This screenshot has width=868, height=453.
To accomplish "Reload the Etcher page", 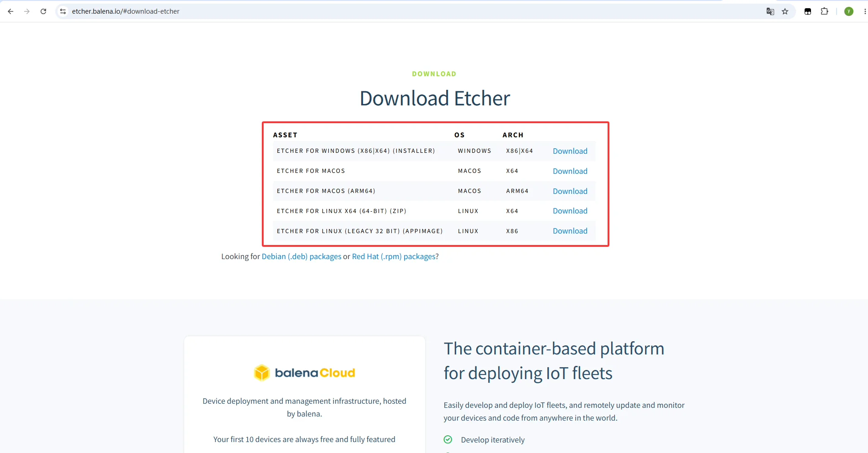I will pyautogui.click(x=43, y=11).
